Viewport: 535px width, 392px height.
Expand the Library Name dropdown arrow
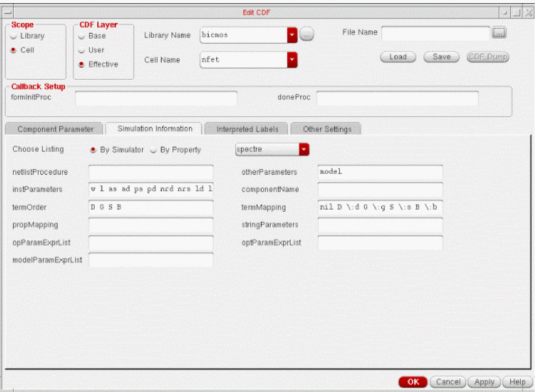click(292, 35)
